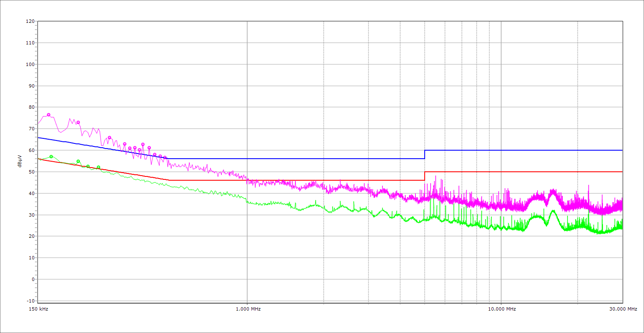Select the 30.000 MHz stop frequency label
Image resolution: width=644 pixels, height=333 pixels.
pos(622,309)
